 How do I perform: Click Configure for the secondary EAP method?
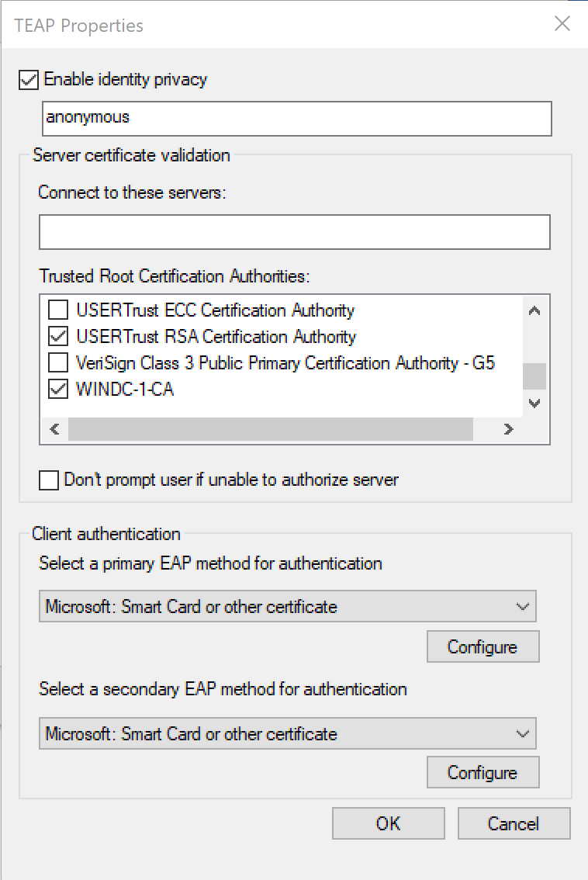pos(483,772)
